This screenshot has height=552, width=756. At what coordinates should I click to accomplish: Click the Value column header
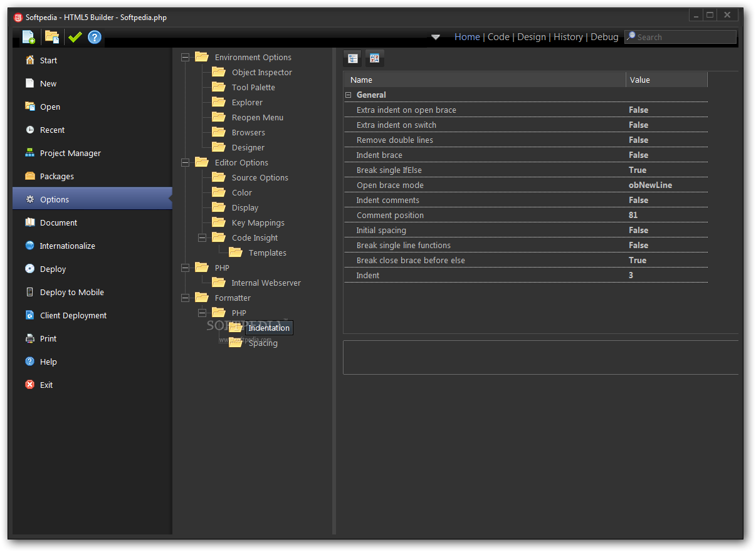point(667,80)
